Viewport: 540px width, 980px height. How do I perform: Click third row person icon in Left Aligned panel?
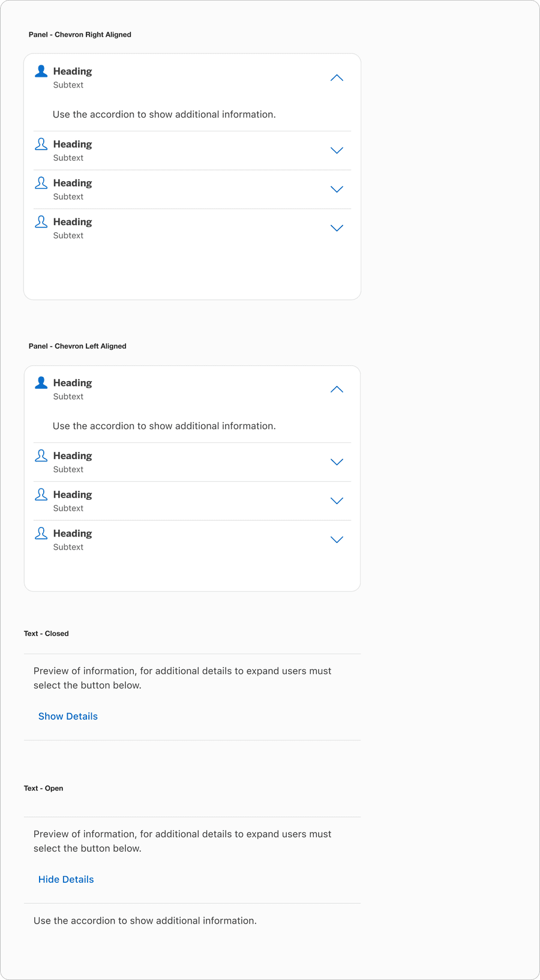(41, 495)
